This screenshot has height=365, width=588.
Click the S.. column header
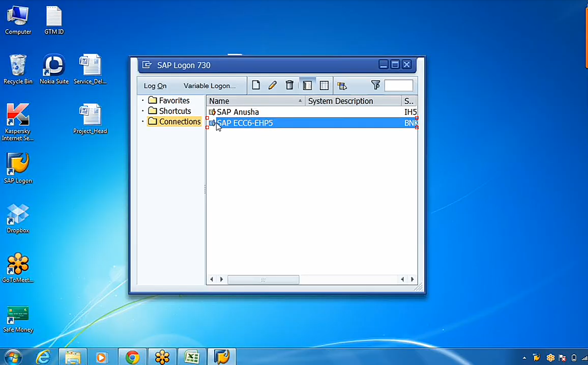409,101
